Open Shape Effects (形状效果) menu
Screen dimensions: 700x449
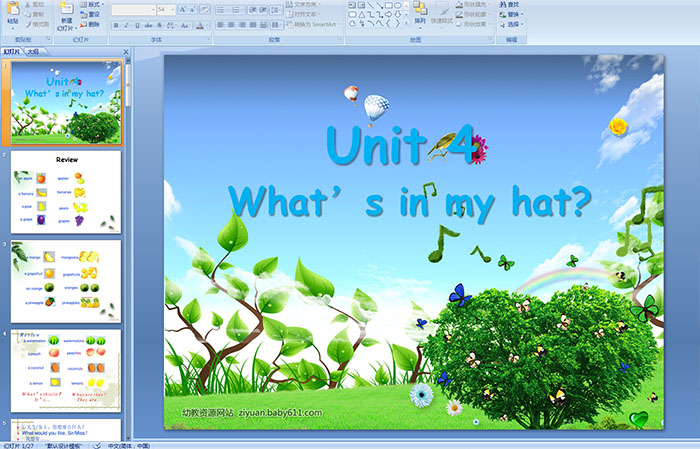[473, 24]
